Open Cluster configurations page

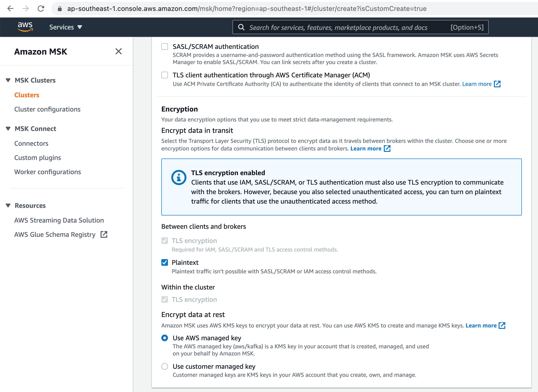tap(48, 109)
